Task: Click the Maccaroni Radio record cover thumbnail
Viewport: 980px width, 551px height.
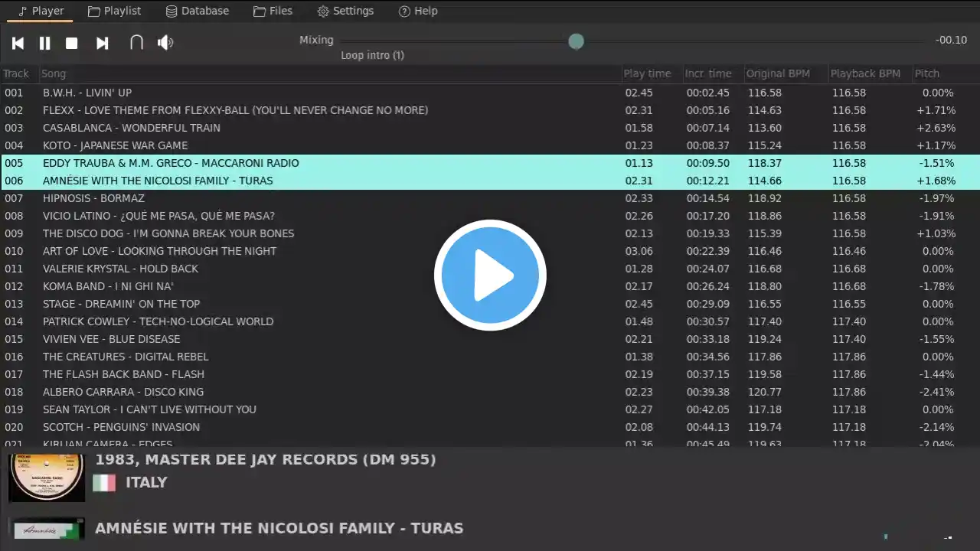Action: point(47,478)
